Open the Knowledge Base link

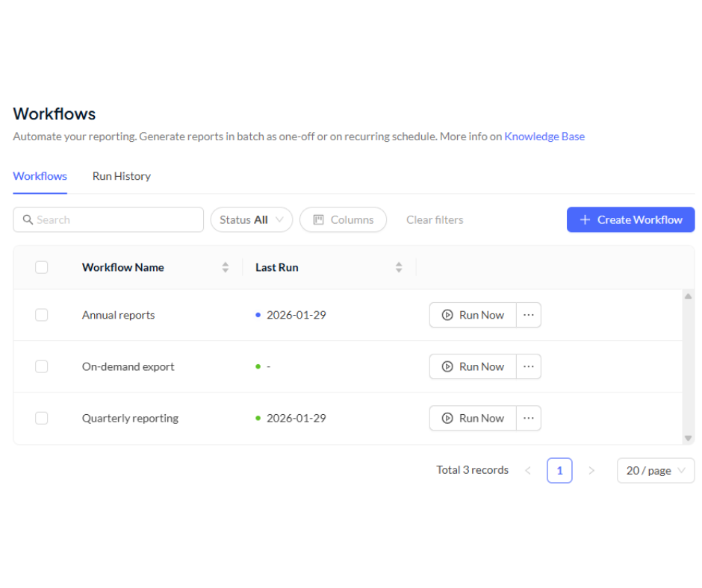point(544,137)
